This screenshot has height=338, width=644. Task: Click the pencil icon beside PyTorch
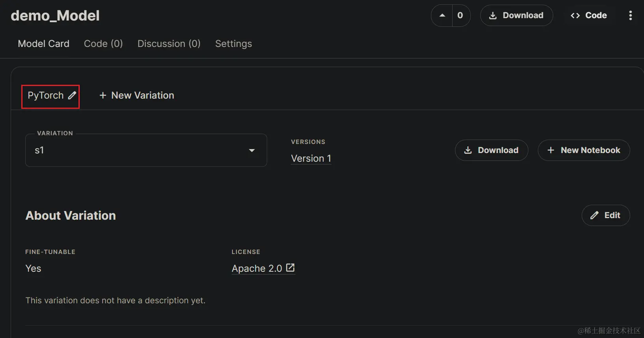coord(72,95)
